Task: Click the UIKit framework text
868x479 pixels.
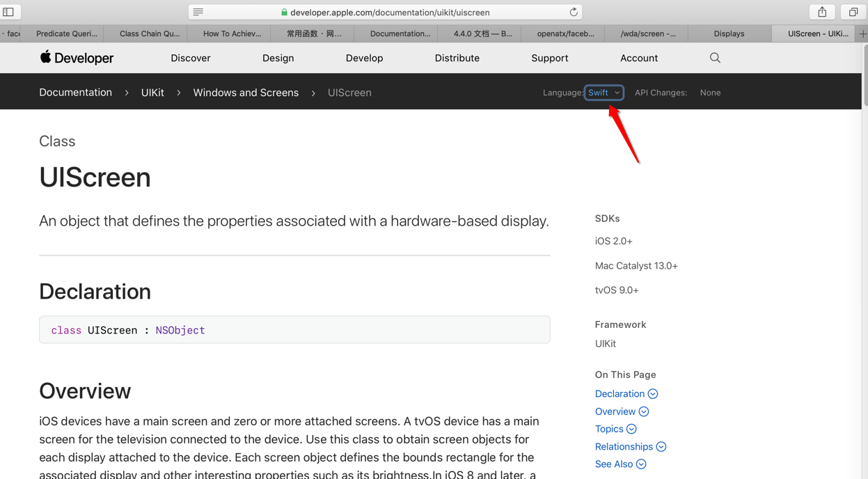Action: [x=606, y=343]
